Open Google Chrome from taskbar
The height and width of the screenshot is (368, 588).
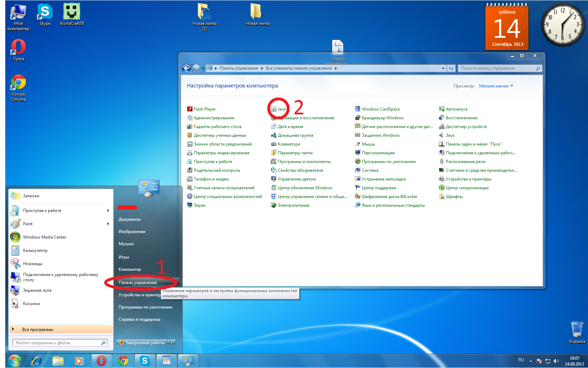[123, 361]
